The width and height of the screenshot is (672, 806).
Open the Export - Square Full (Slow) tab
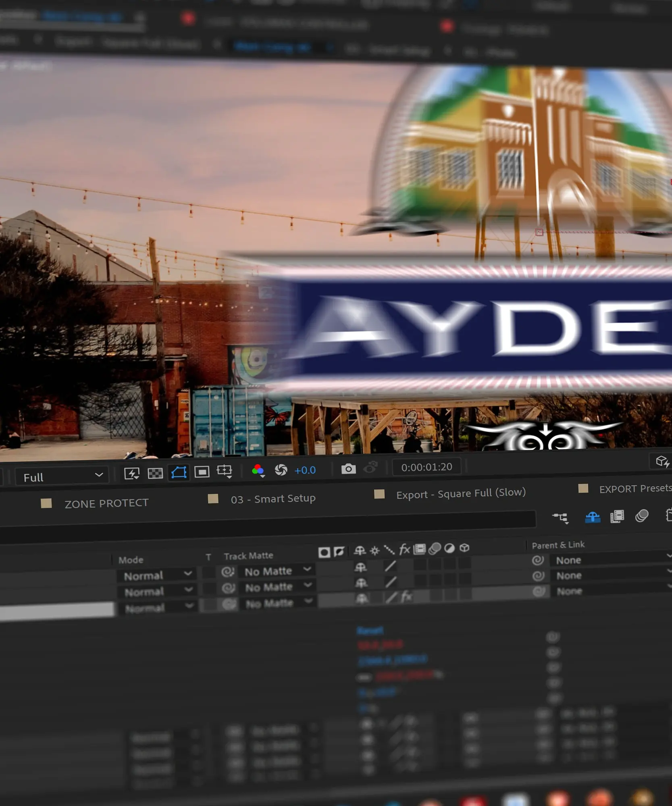coord(461,493)
